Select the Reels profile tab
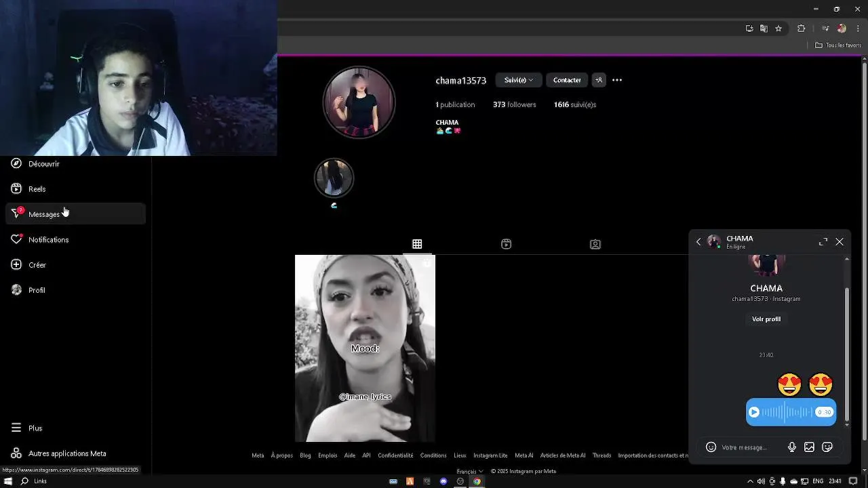Viewport: 868px width, 488px height. pyautogui.click(x=506, y=244)
